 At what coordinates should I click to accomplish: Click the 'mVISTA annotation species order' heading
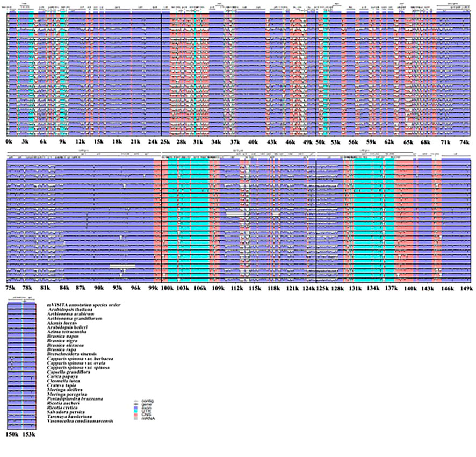[83, 305]
